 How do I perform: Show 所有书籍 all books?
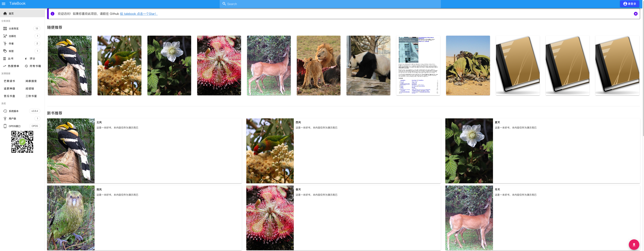point(35,66)
